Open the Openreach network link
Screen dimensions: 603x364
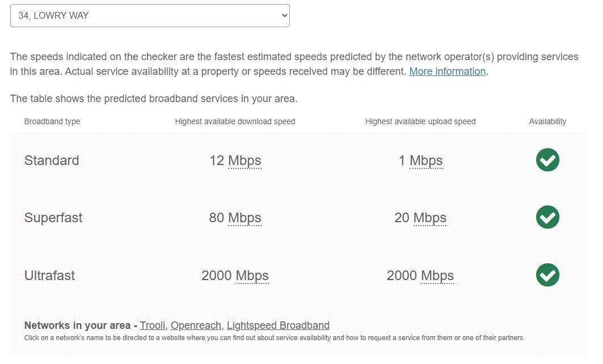(x=196, y=325)
